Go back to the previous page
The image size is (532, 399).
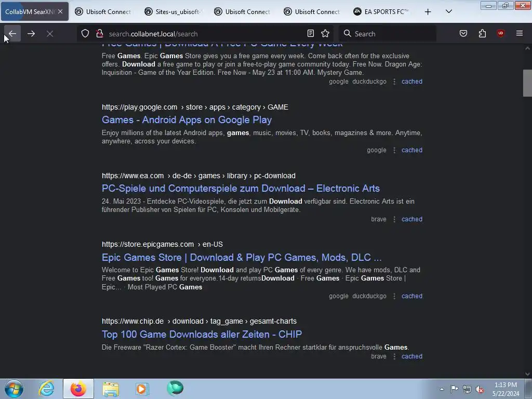tap(12, 34)
